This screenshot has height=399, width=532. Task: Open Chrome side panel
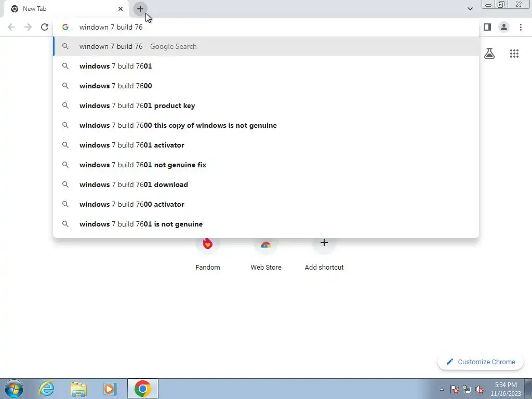pos(487,27)
